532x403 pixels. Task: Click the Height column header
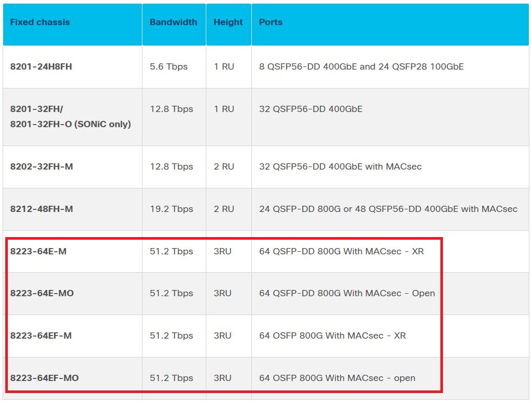click(228, 23)
